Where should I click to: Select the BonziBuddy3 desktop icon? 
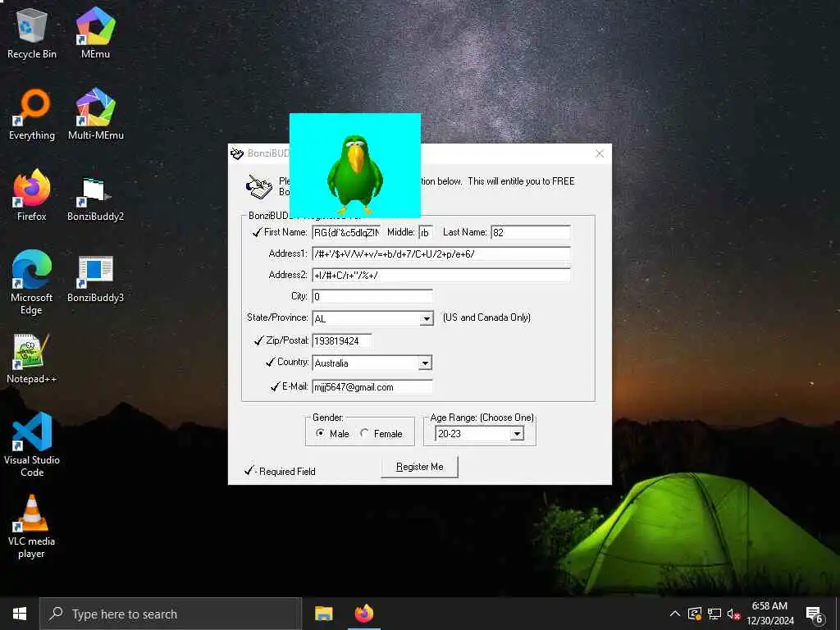click(x=95, y=277)
